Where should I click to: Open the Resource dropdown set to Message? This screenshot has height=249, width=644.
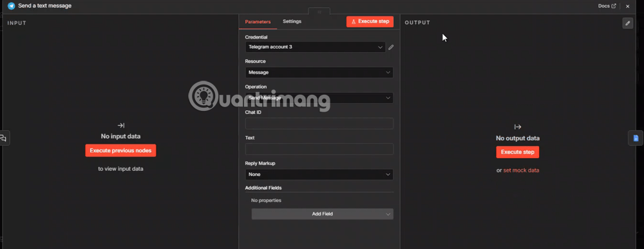(x=319, y=72)
